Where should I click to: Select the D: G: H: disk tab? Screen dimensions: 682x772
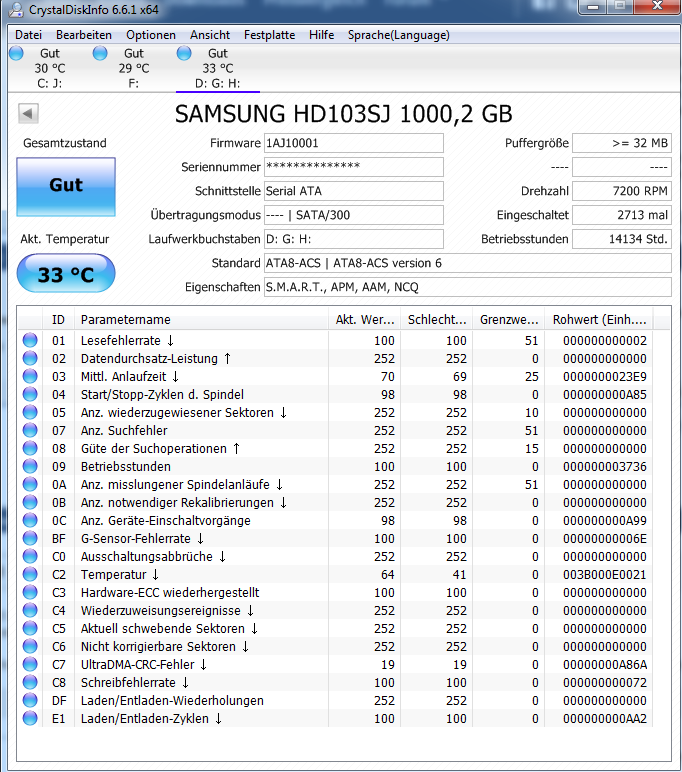pyautogui.click(x=218, y=68)
